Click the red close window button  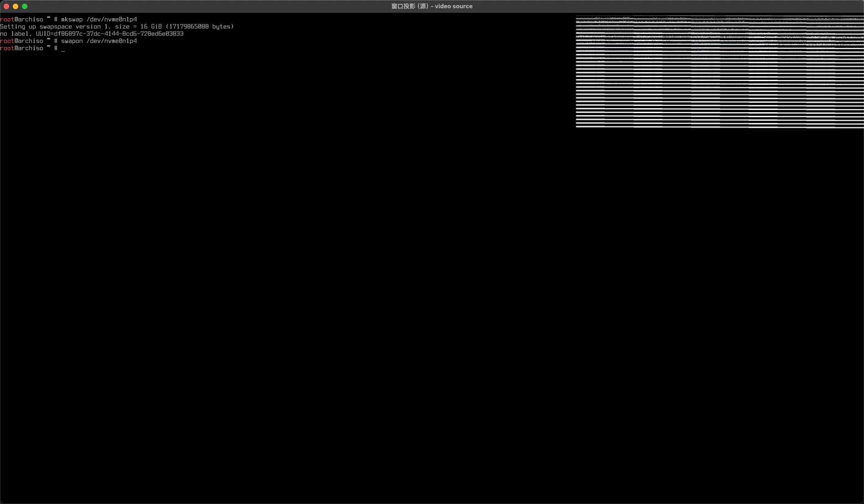6,6
